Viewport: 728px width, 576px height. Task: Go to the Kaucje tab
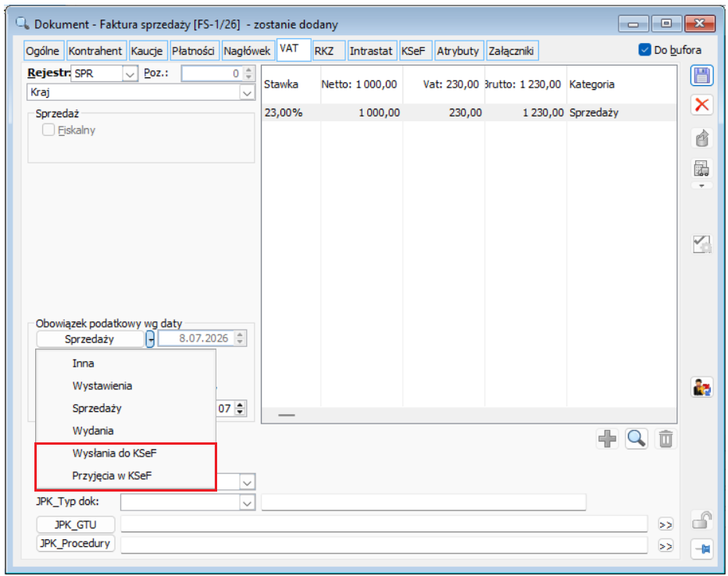tap(147, 51)
